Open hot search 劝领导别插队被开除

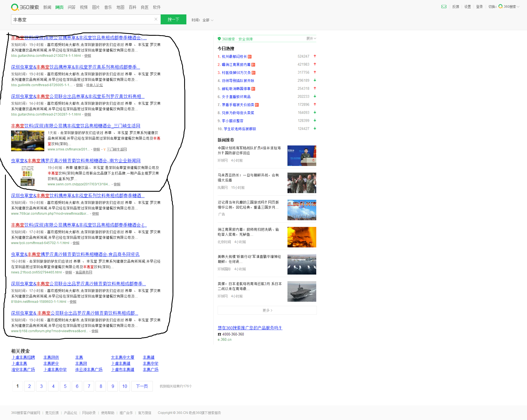(238, 81)
